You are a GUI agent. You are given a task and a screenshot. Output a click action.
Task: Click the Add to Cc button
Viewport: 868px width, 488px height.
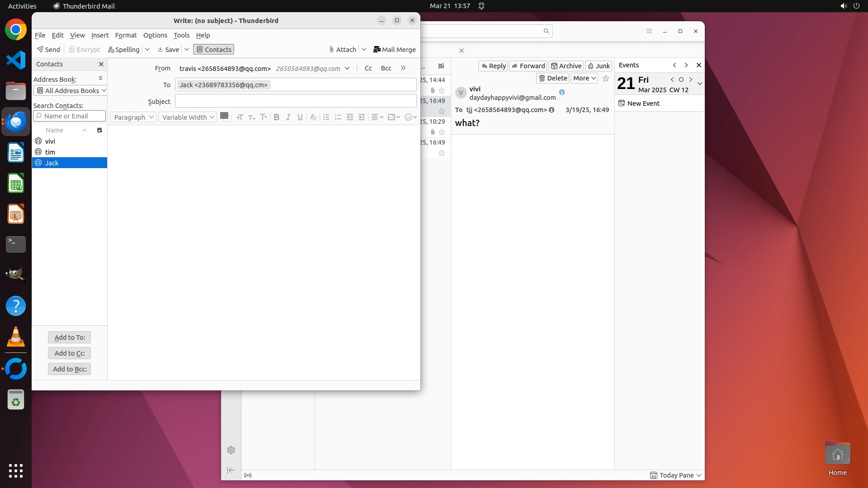70,353
